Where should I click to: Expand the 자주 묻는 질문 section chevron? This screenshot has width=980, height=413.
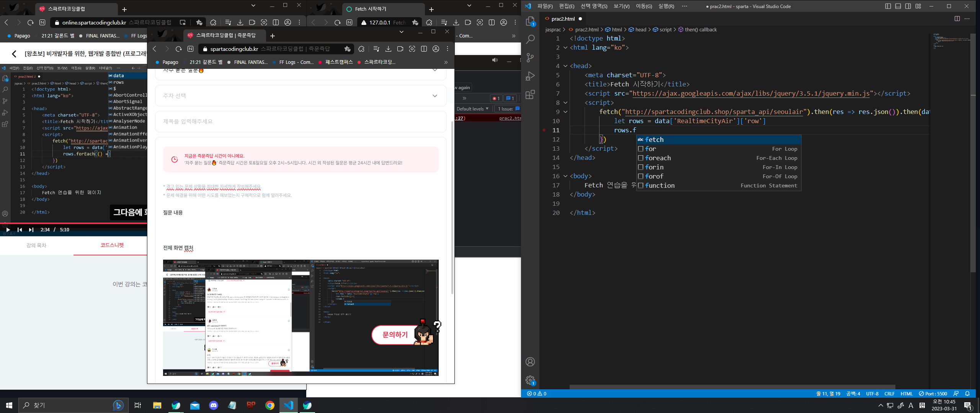(434, 70)
